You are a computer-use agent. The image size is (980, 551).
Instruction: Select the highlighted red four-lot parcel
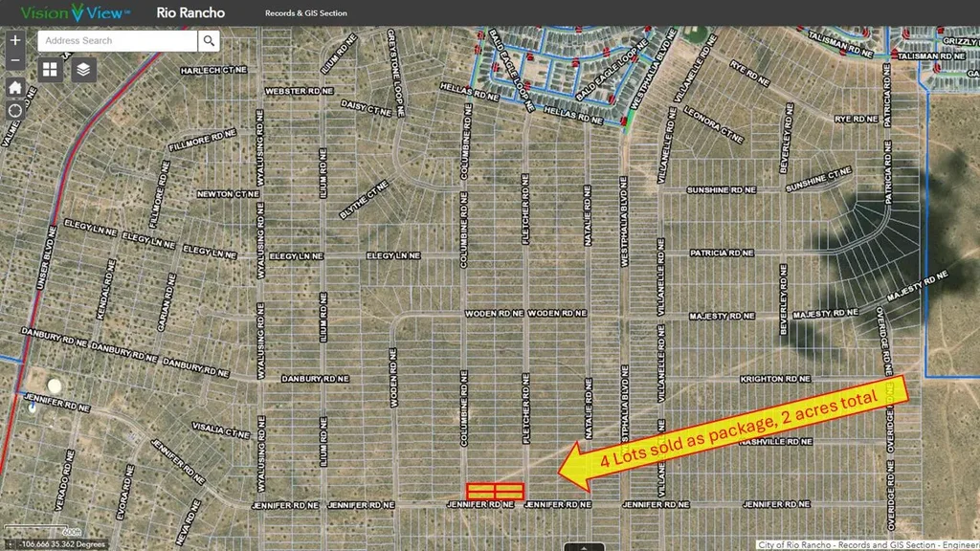(496, 490)
